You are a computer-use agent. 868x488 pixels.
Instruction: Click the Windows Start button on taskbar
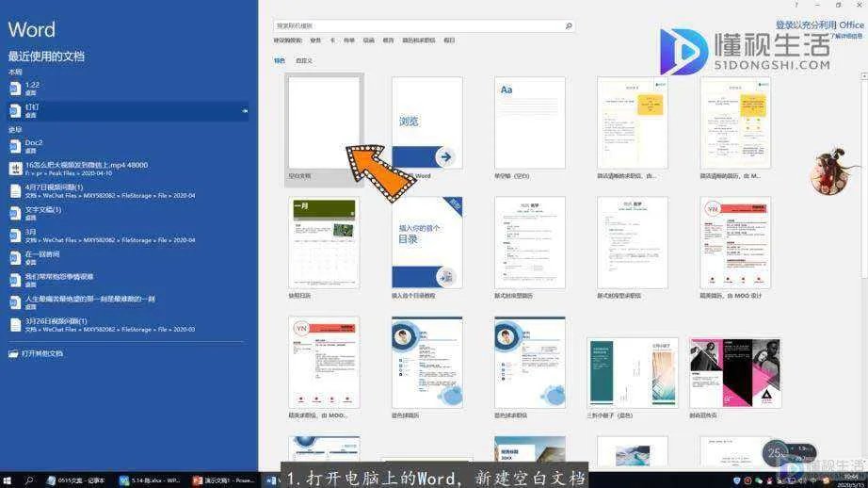[8, 480]
